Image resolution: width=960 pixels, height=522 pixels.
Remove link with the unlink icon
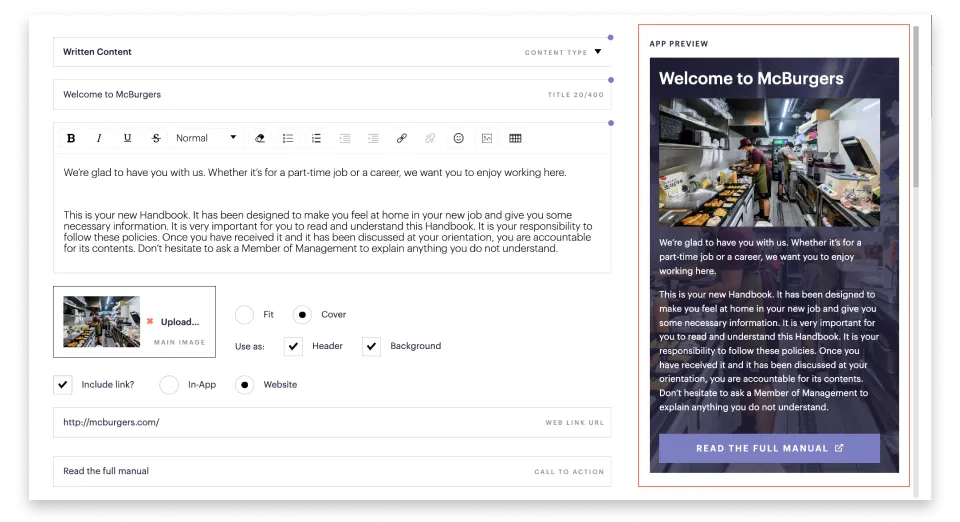point(430,138)
